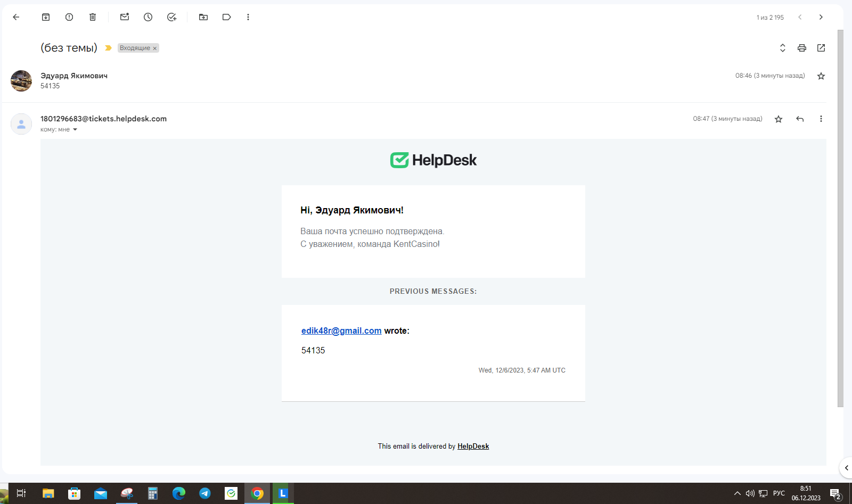This screenshot has width=852, height=504.
Task: Click the page's vertical scrollbar
Action: pos(840,218)
